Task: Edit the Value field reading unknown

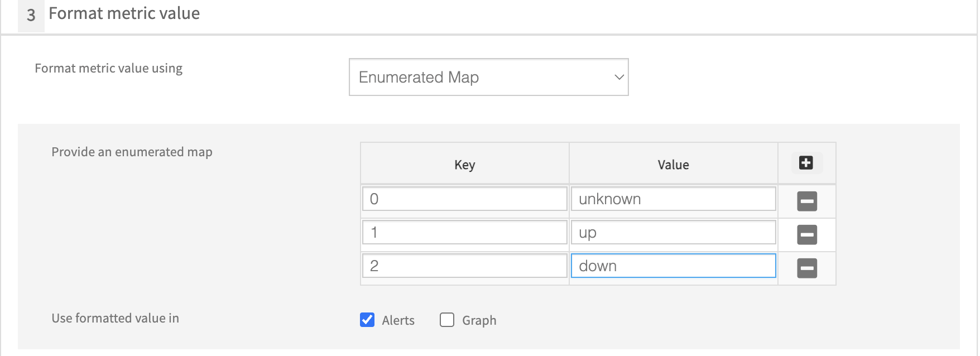Action: [x=673, y=199]
